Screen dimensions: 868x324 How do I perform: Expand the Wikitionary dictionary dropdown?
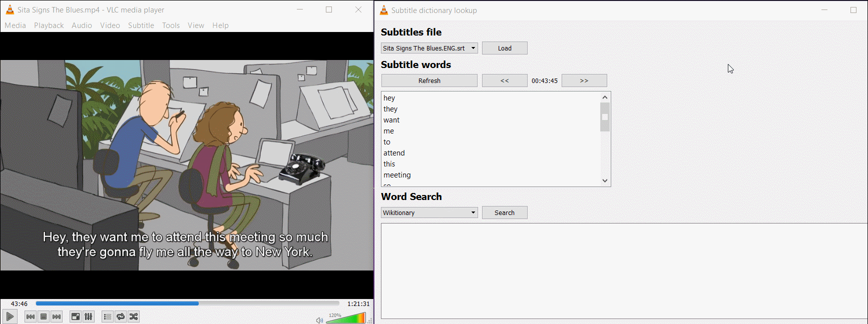(429, 212)
